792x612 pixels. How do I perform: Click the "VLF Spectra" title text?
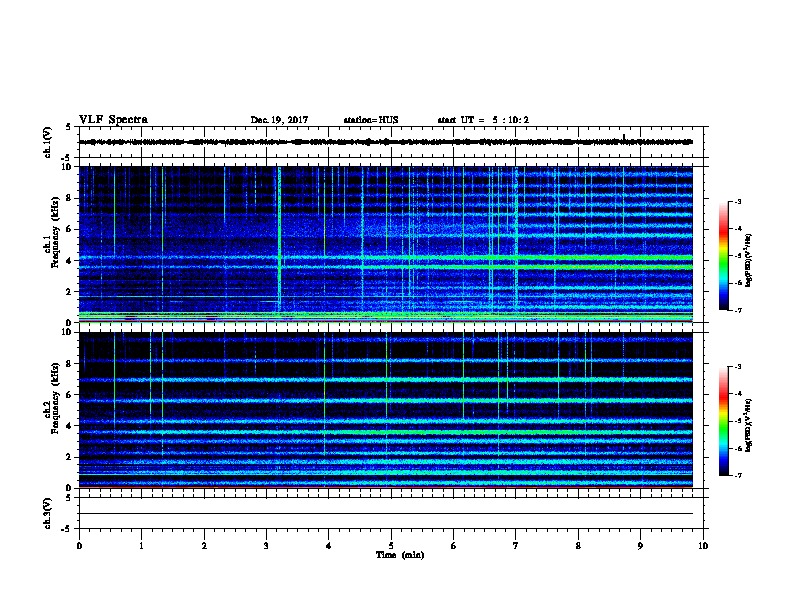[x=113, y=120]
